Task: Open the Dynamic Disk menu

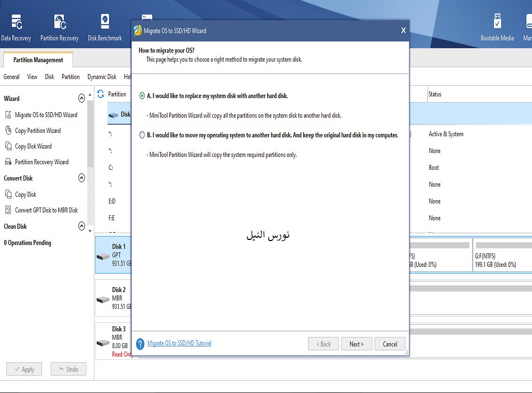Action: 101,77
